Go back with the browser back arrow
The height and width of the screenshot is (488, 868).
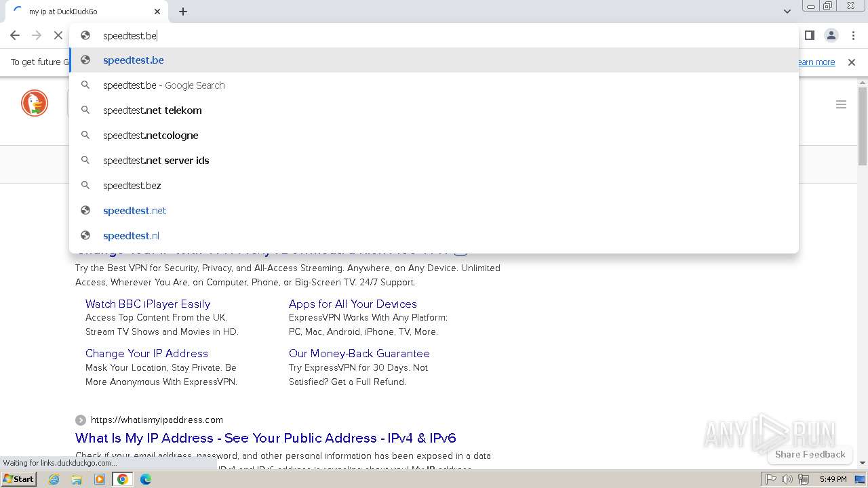(x=15, y=35)
